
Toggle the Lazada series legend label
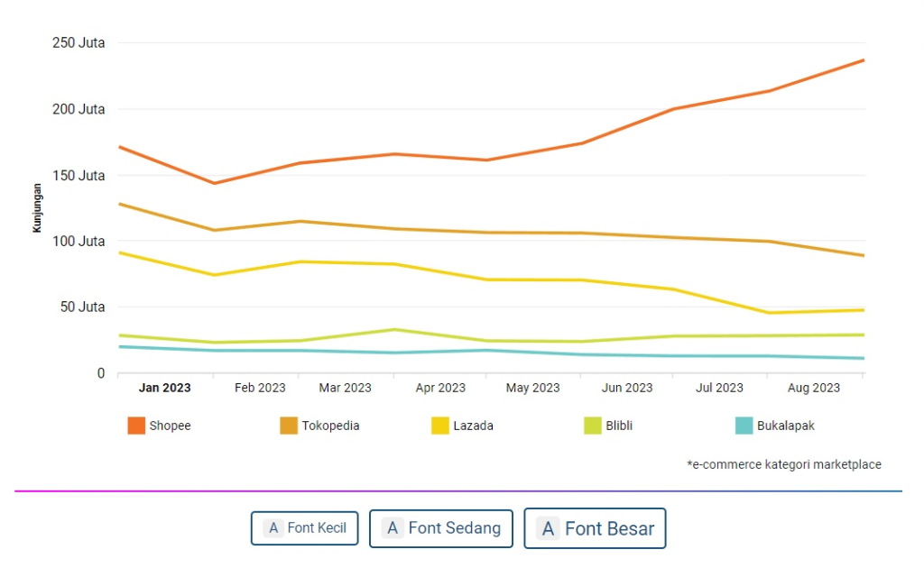473,426
